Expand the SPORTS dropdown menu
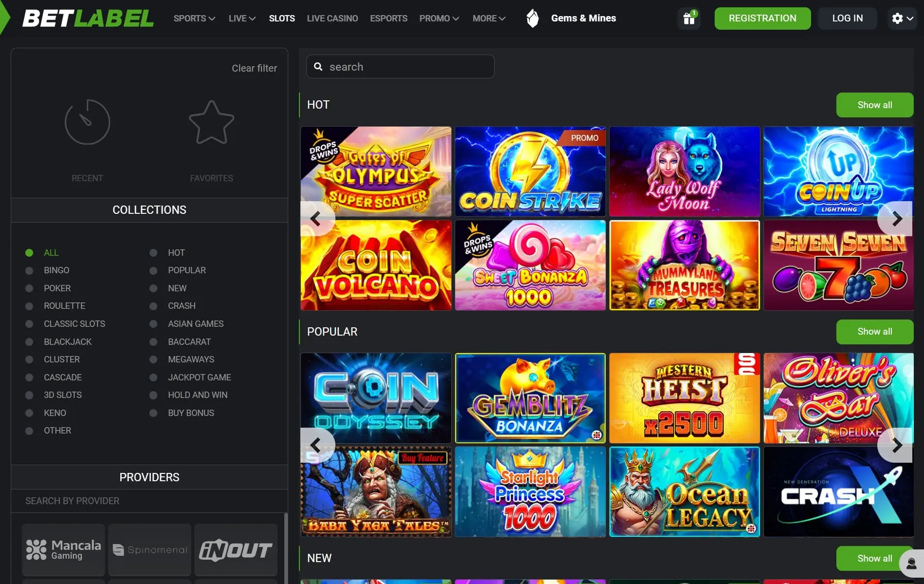 (194, 19)
